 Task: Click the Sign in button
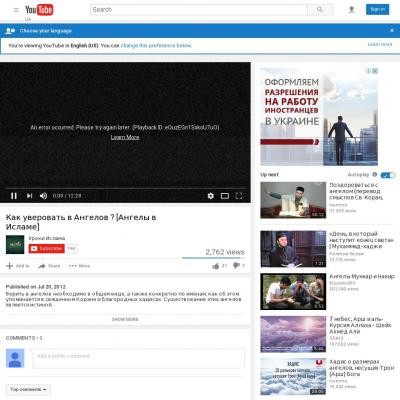[377, 9]
